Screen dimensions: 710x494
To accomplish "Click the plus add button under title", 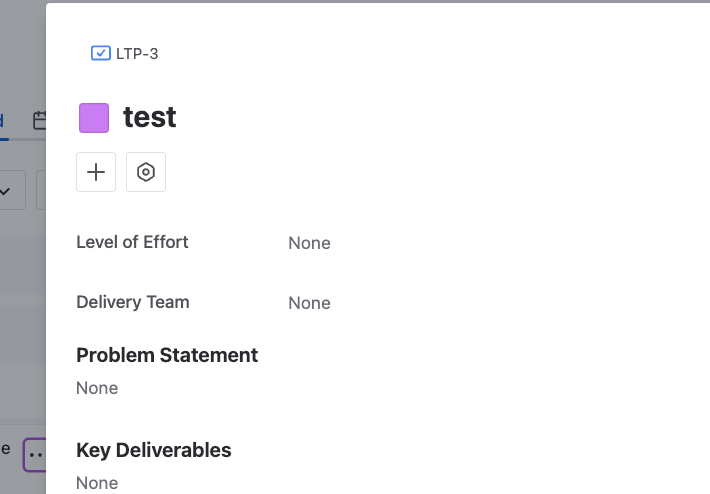I will (x=96, y=172).
